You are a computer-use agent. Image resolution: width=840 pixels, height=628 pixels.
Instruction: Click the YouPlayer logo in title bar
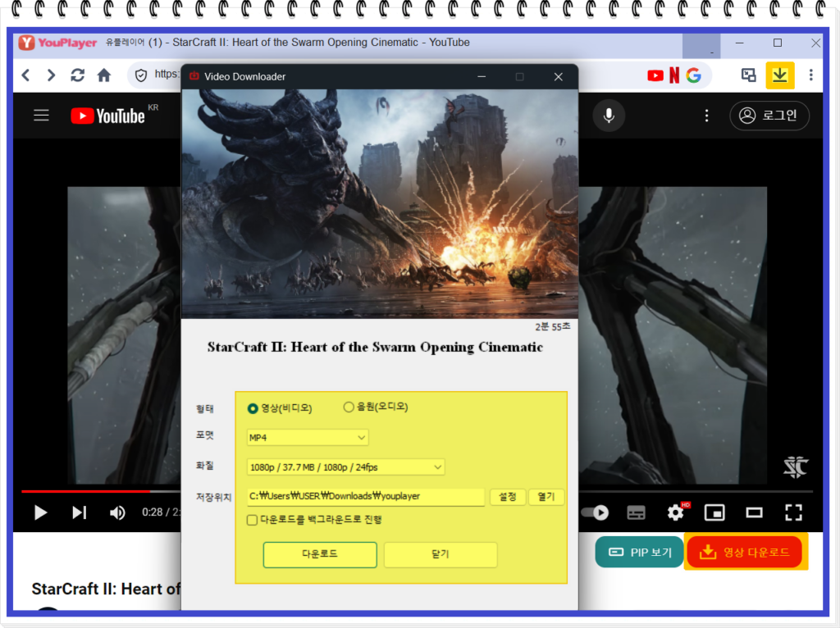point(58,43)
